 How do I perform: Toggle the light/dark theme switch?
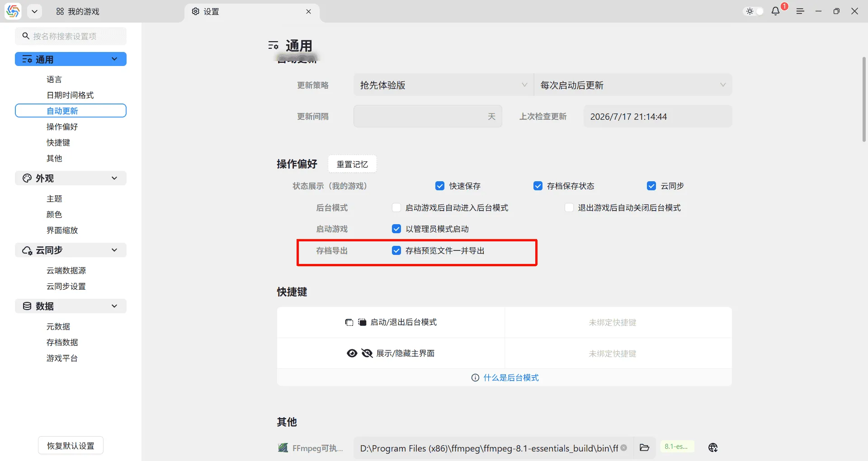[754, 11]
